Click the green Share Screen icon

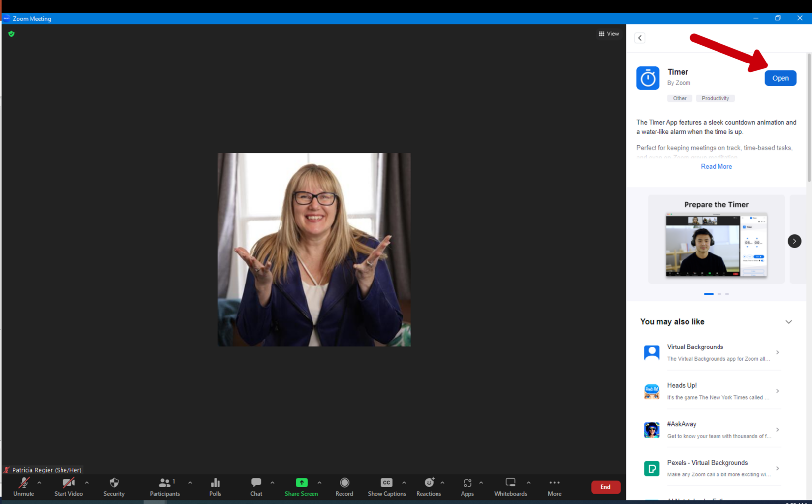[301, 483]
